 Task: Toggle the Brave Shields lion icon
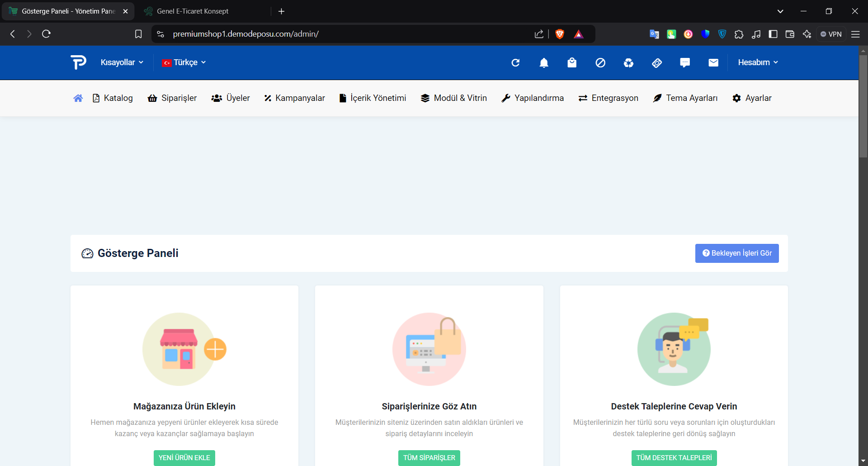click(560, 34)
